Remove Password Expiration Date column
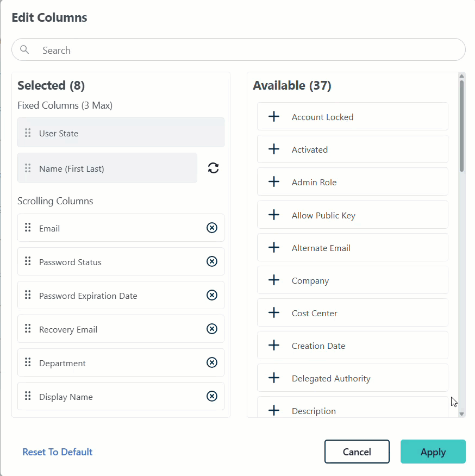This screenshot has height=476, width=475. (x=212, y=296)
